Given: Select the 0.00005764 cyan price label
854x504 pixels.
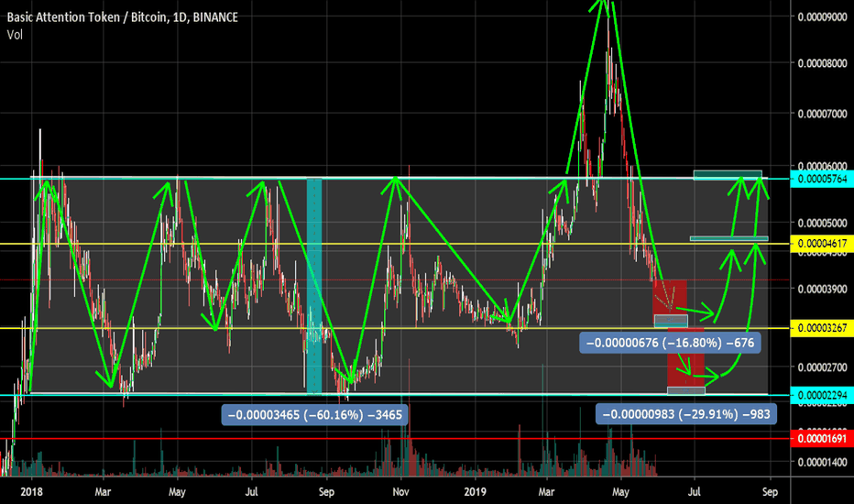Looking at the screenshot, I should pyautogui.click(x=822, y=179).
